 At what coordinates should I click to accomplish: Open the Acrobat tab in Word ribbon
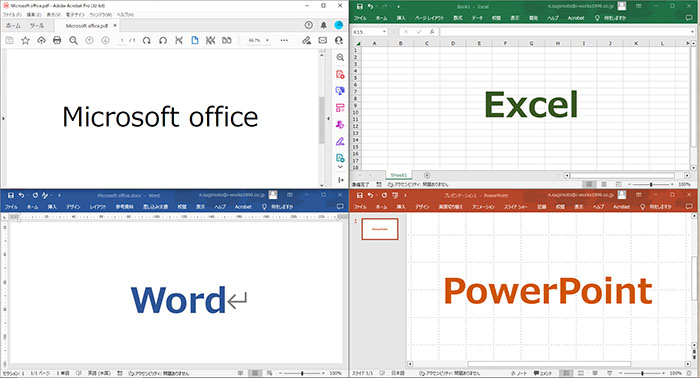(243, 207)
